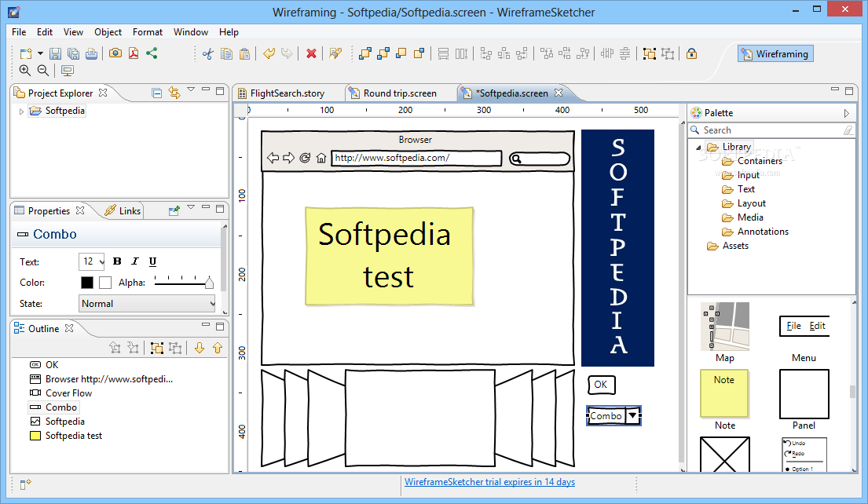The image size is (868, 504).
Task: Click the Ungroup toolbar icon
Action: pyautogui.click(x=668, y=53)
